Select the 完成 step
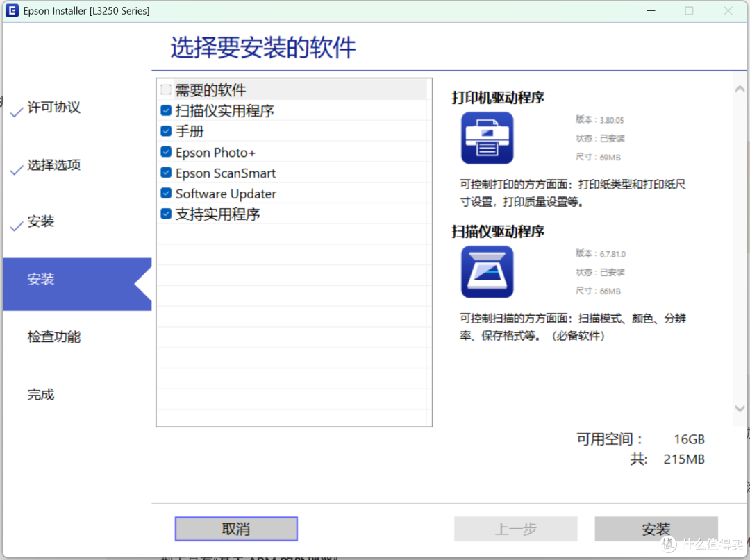This screenshot has width=750, height=560. pyautogui.click(x=41, y=395)
